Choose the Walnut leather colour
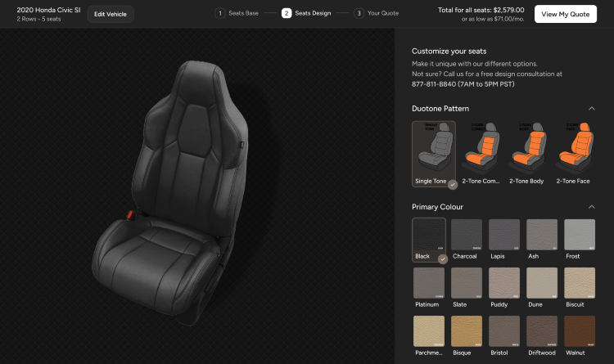 pyautogui.click(x=580, y=332)
